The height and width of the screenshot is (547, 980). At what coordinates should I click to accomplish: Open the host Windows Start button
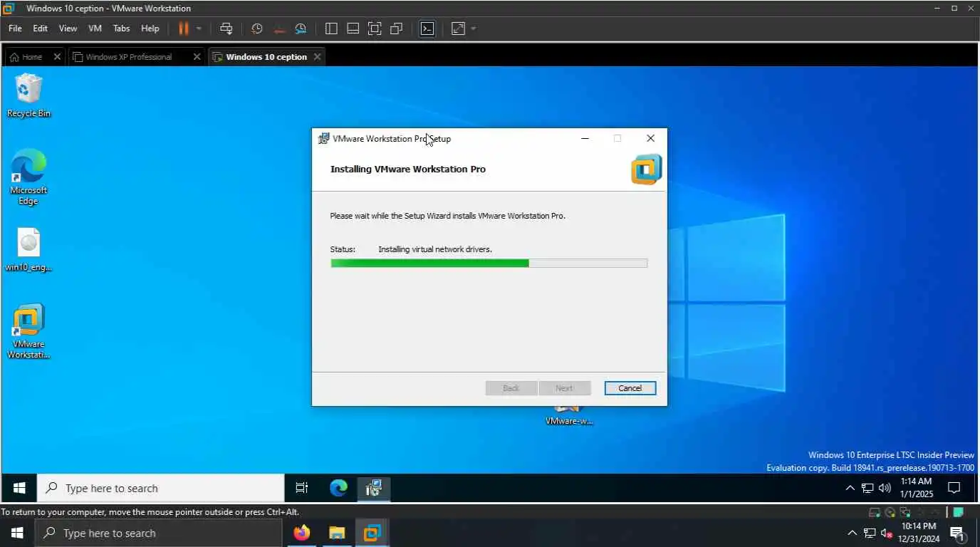17,533
